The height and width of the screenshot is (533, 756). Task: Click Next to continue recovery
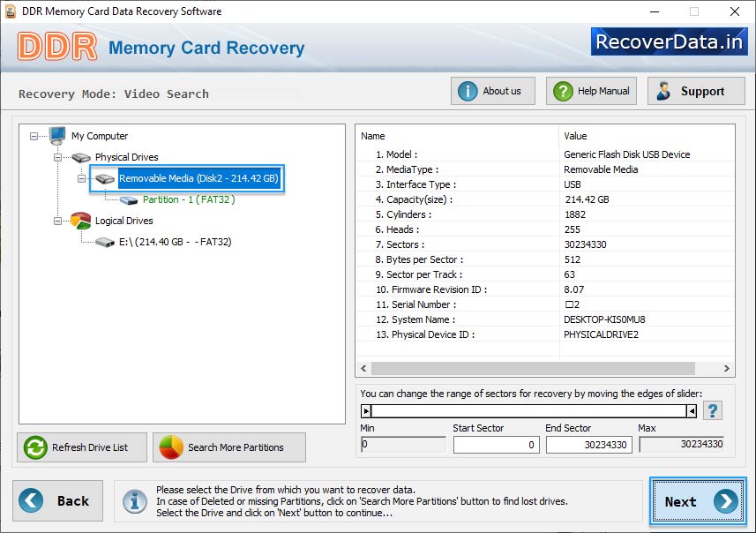pyautogui.click(x=698, y=501)
